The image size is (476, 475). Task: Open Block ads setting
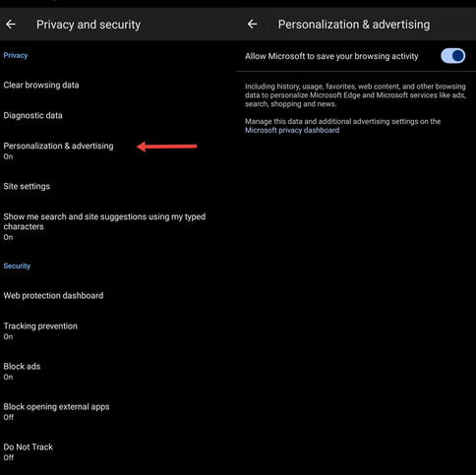[x=118, y=372]
